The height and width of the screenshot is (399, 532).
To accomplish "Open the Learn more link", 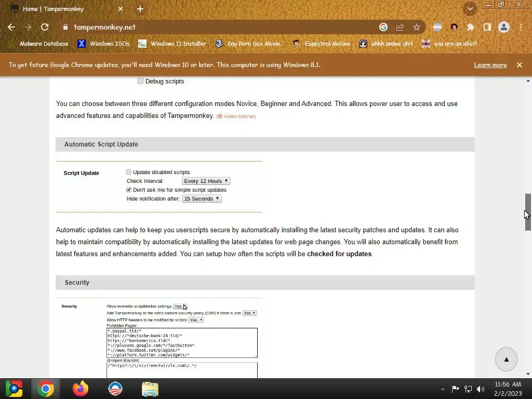I will 490,65.
